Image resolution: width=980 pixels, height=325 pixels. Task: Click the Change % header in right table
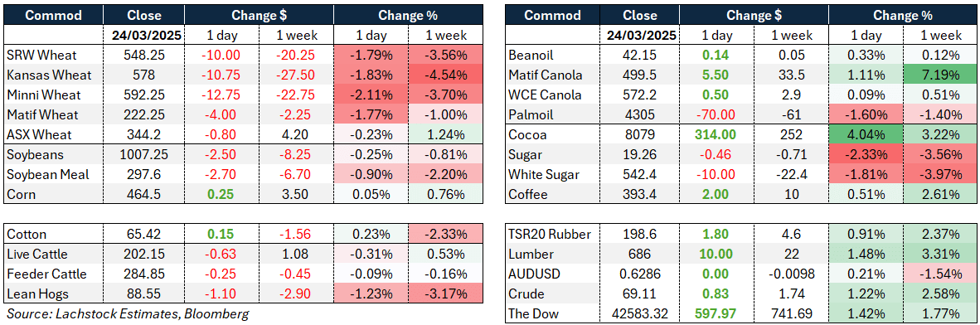tap(903, 16)
